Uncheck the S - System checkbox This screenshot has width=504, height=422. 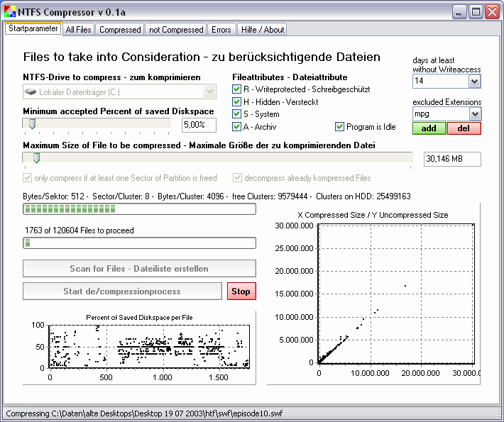(237, 114)
